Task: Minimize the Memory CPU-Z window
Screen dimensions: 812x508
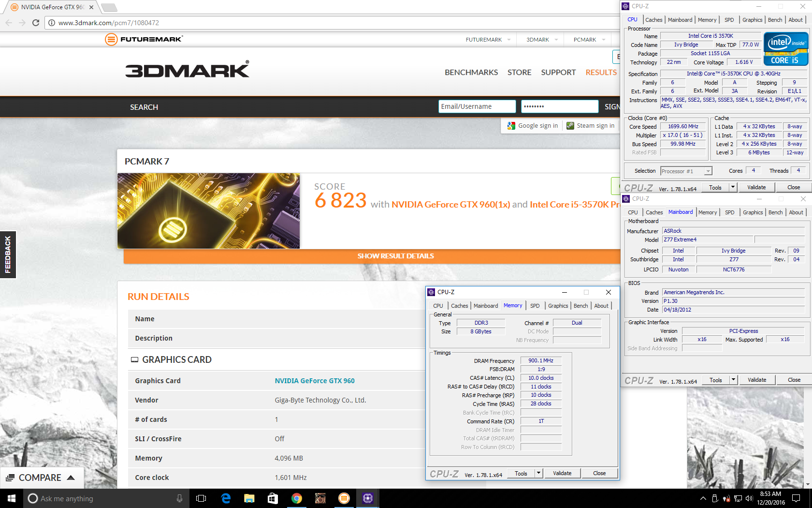Action: coord(564,292)
